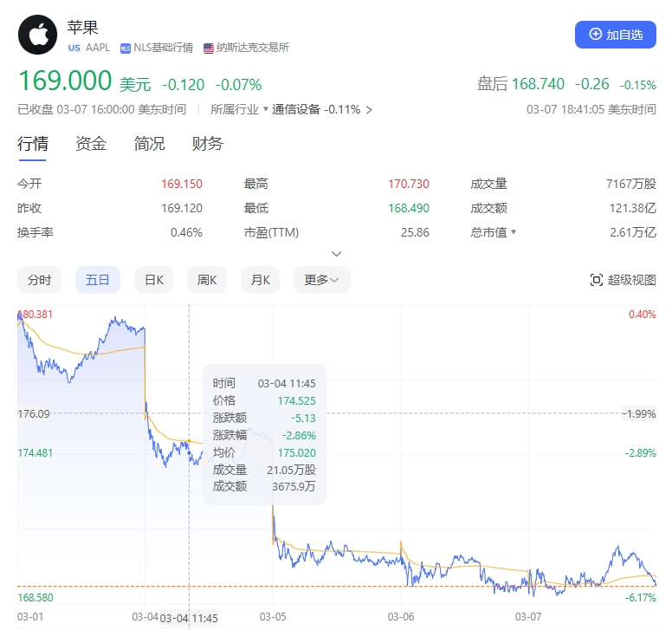672x630 pixels.
Task: Click the 168.580 low price label
Action: [x=36, y=598]
